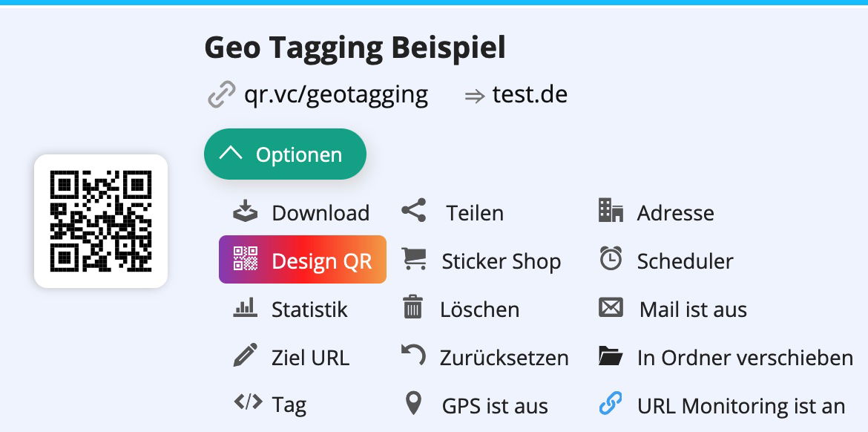This screenshot has width=868, height=432.
Task: Click the QR code thumbnail
Action: point(100,220)
